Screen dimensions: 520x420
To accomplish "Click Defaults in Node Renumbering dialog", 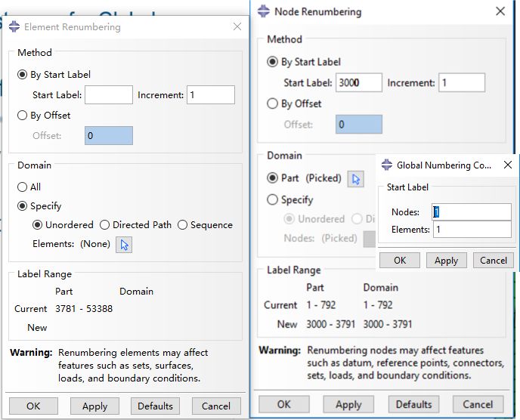I will click(x=413, y=404).
